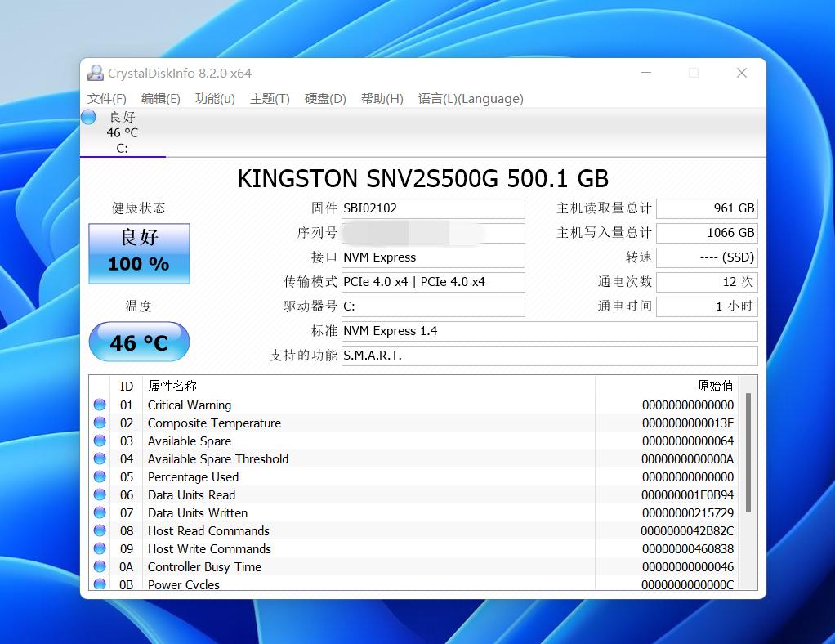Open the 主题(T) menu

coord(270,99)
